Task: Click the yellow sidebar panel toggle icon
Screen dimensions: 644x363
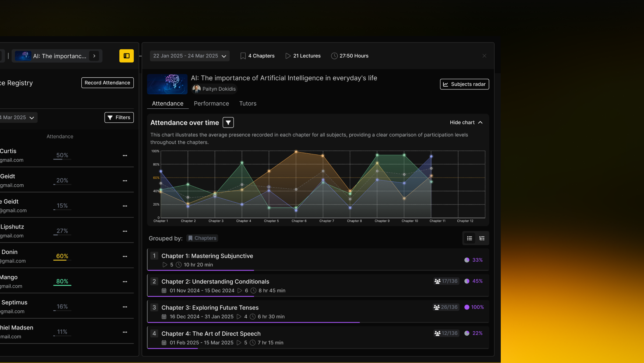Action: (x=126, y=56)
